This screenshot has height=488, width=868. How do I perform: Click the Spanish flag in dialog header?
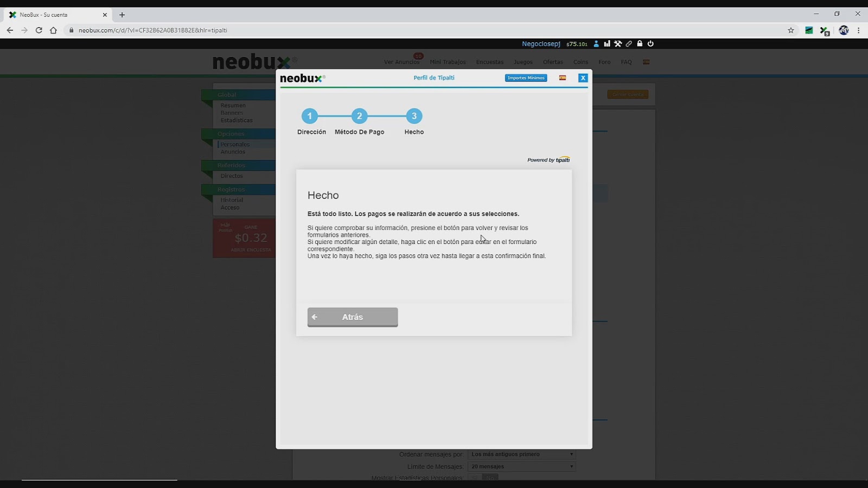coord(563,78)
